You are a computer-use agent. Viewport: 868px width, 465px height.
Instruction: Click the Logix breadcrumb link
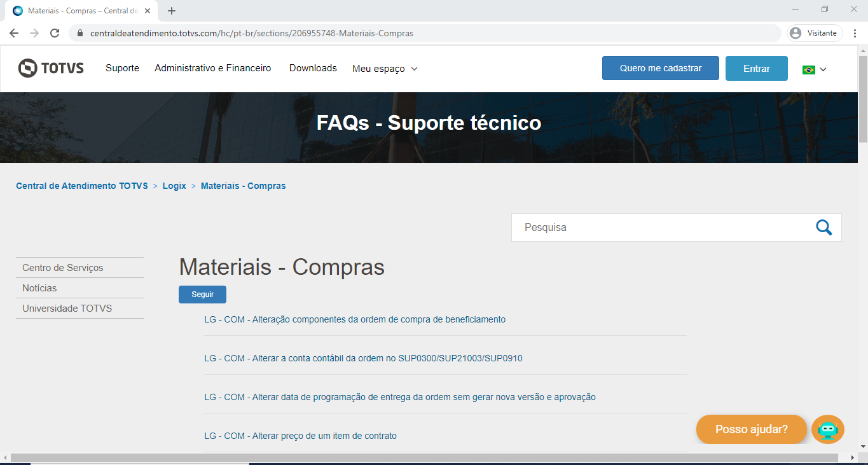174,186
